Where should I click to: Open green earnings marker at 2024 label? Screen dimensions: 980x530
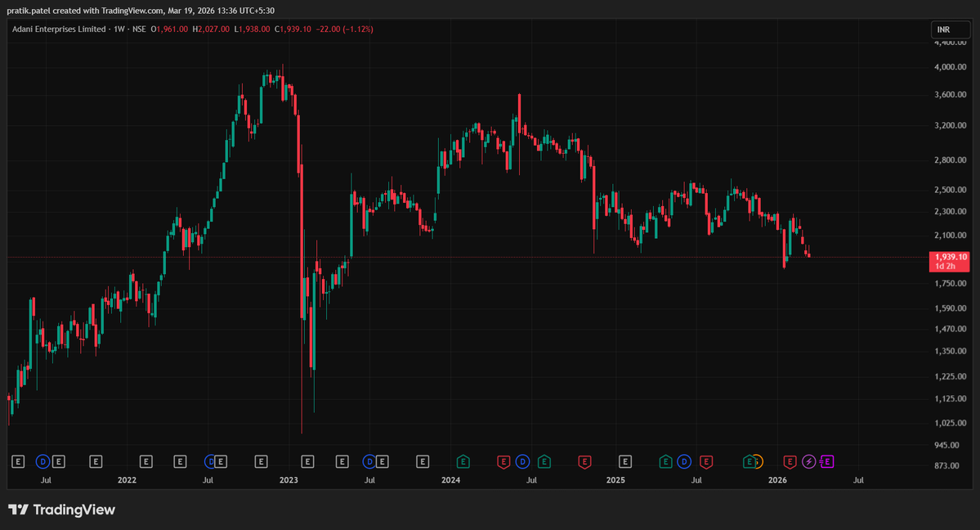(463, 462)
